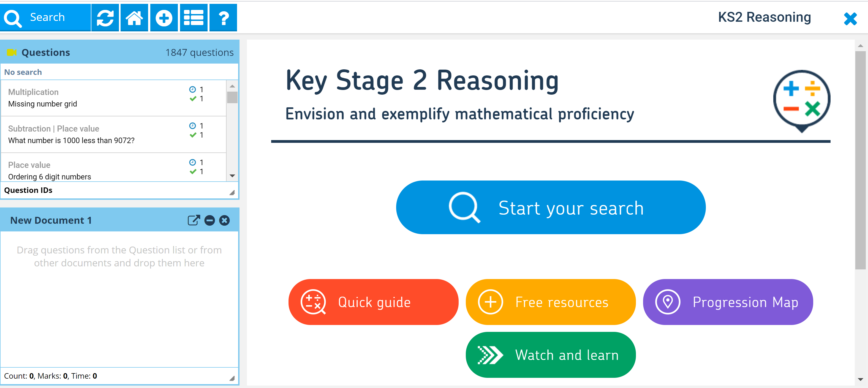Close New Document 1 with the x icon
The height and width of the screenshot is (388, 868).
pos(224,220)
